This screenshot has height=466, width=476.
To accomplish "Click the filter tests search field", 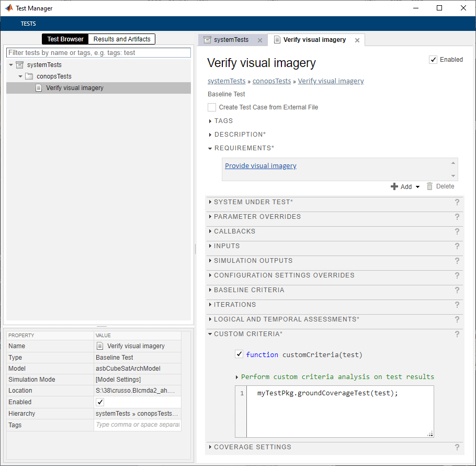I will [x=97, y=52].
